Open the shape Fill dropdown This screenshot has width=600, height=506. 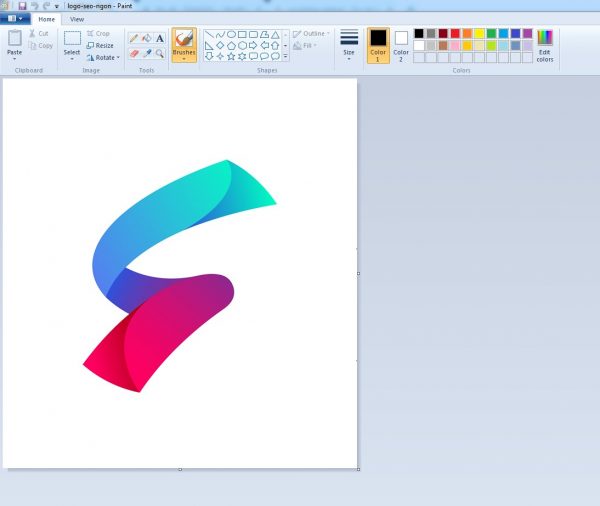(305, 46)
